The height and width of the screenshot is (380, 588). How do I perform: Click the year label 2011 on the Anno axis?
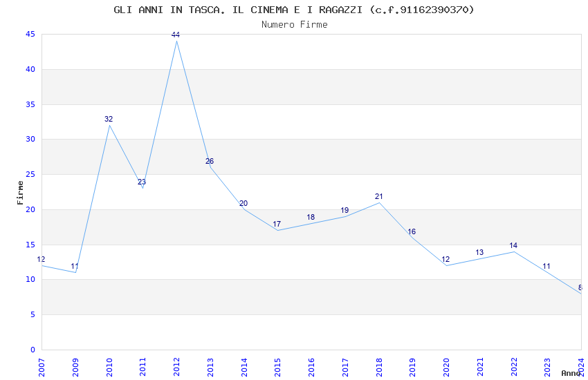(x=143, y=368)
